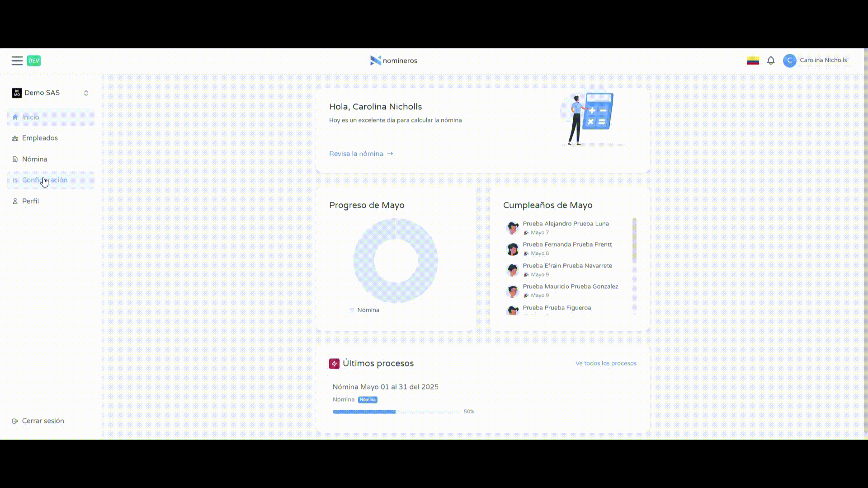Open Carolina Nicholls account dropdown
Screen dimensions: 868x488
click(x=823, y=60)
